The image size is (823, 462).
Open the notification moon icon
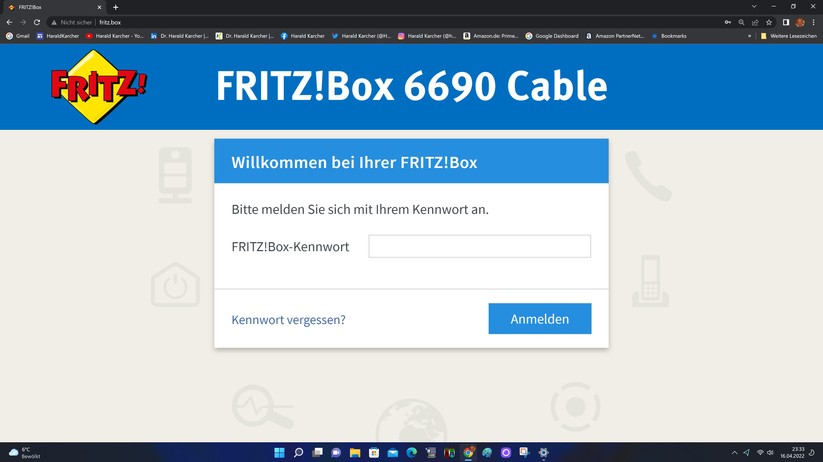click(811, 453)
